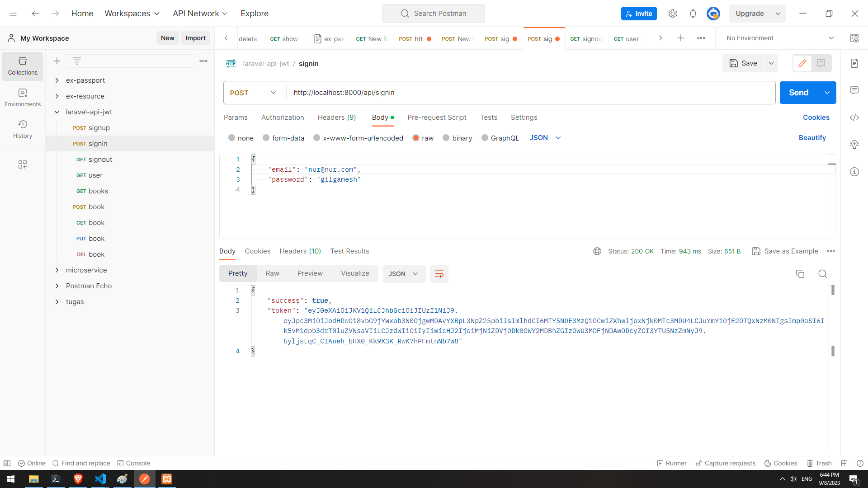The image size is (868, 488).
Task: Click the search response magnifier icon
Action: [822, 274]
